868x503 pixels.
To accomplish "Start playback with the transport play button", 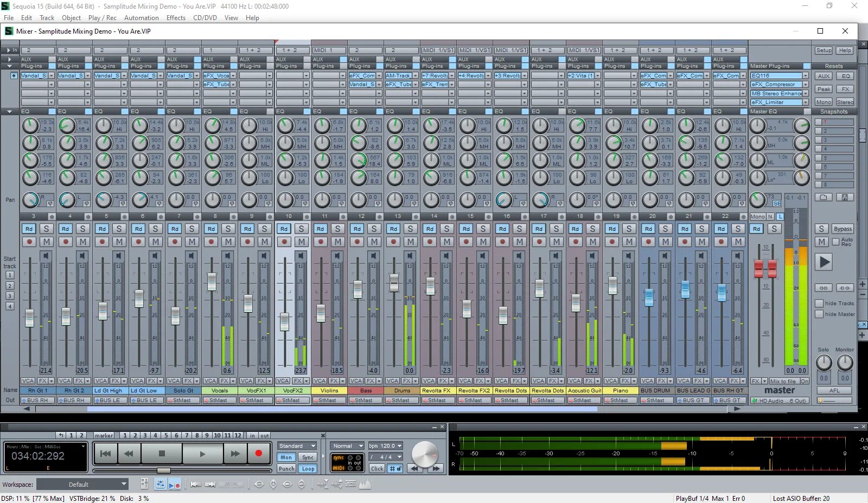I will pos(202,454).
